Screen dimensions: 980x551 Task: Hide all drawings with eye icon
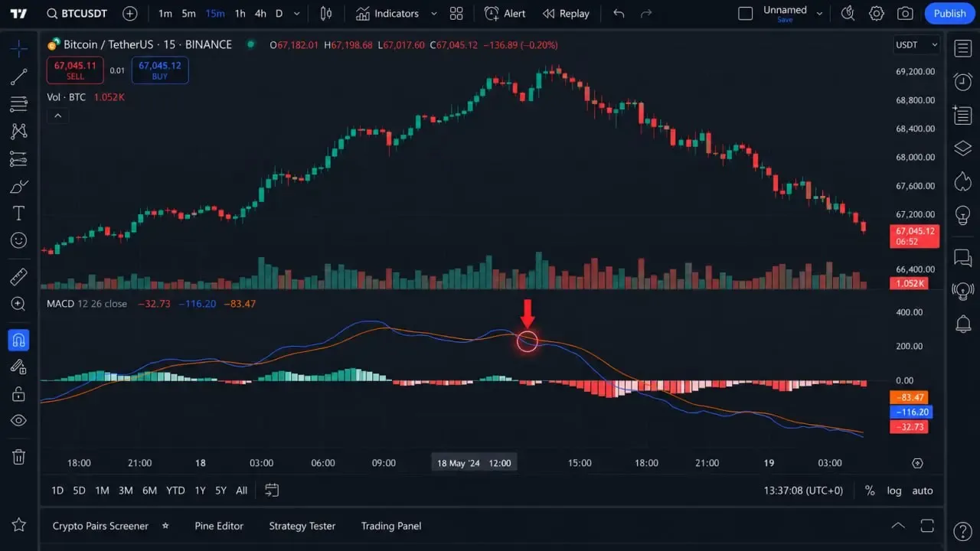[x=19, y=421]
